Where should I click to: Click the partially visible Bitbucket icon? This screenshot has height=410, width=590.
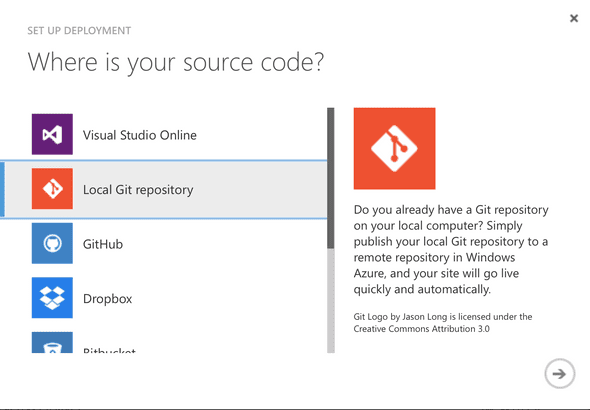coord(52,342)
